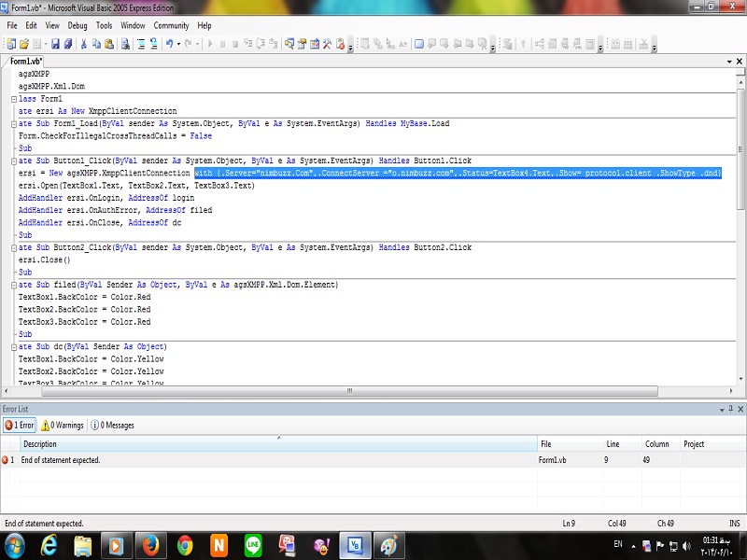Click the Start Debugging play icon
This screenshot has width=747, height=560.
click(209, 44)
